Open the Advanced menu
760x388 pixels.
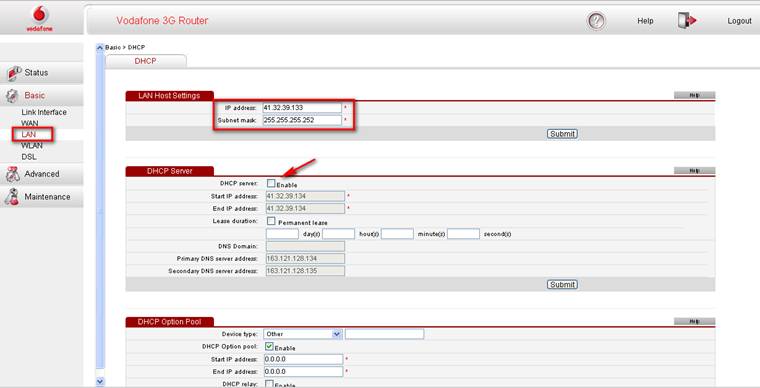[x=42, y=174]
